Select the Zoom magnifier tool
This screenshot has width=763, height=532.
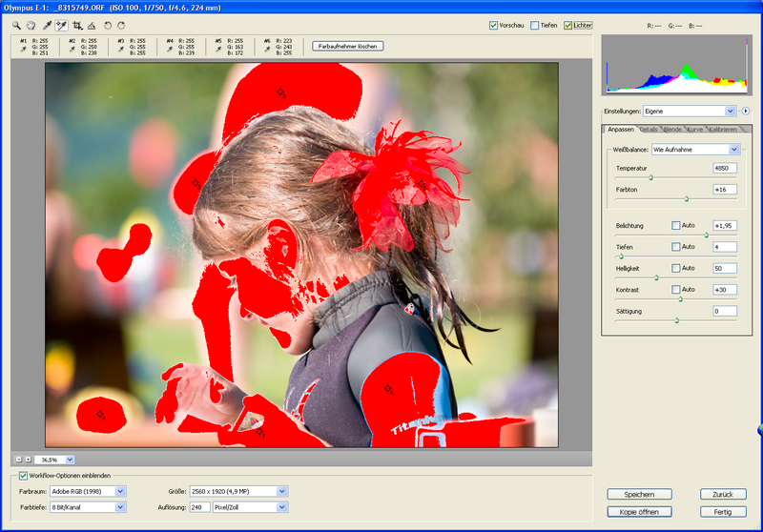pos(16,25)
